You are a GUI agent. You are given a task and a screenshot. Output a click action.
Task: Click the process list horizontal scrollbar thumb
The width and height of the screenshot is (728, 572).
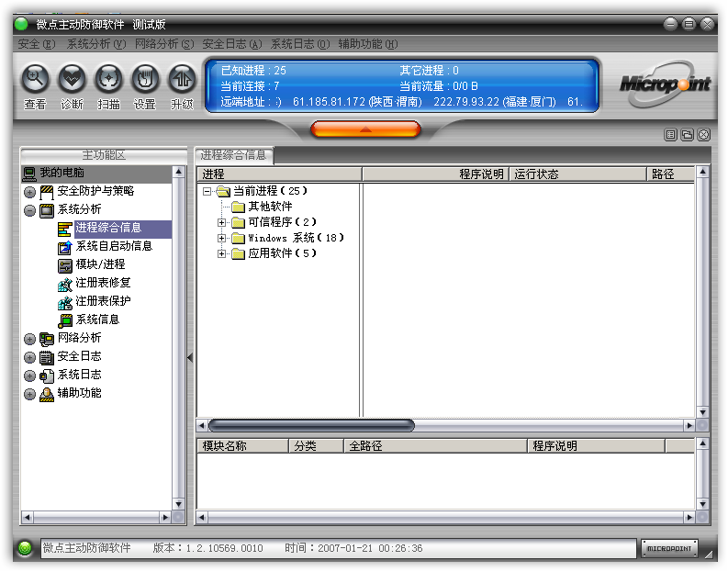(311, 425)
